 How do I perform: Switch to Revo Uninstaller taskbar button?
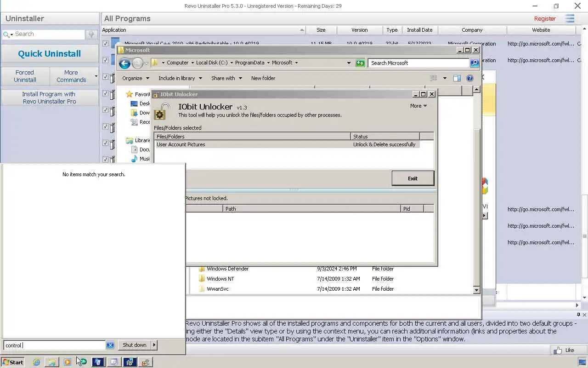point(98,362)
